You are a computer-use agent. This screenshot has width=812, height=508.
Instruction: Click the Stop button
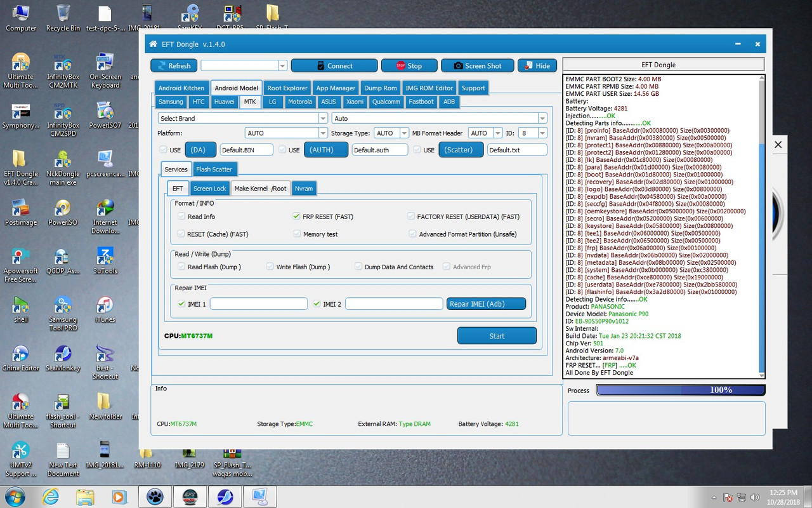point(409,65)
